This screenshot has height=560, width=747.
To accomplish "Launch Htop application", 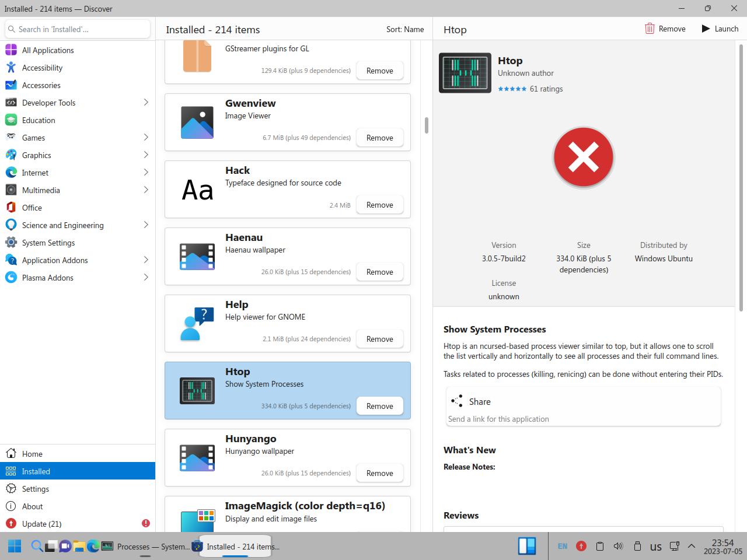I will (x=720, y=29).
